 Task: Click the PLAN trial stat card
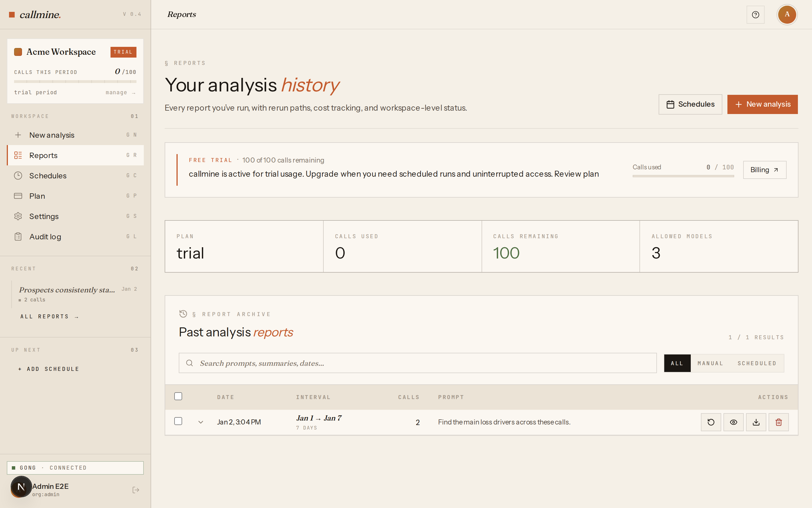point(244,246)
